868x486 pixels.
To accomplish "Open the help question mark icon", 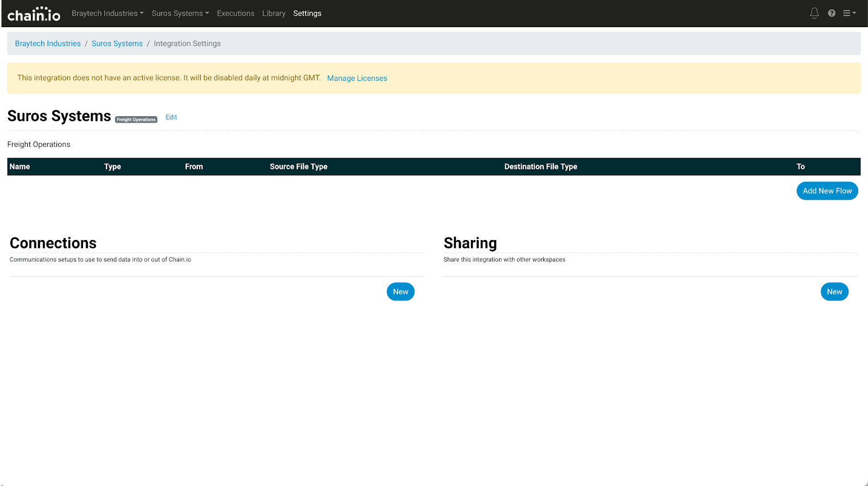I will (x=832, y=13).
